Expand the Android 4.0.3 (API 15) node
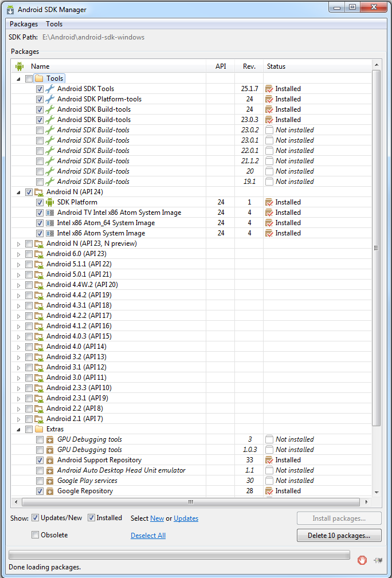Viewport: 392px width, 578px height. (19, 337)
